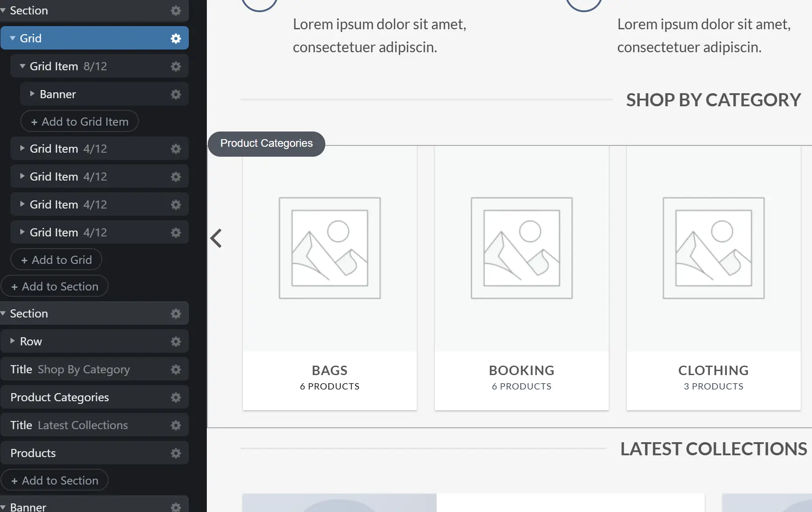Open gear settings for Product Categories element
812x512 pixels.
176,397
